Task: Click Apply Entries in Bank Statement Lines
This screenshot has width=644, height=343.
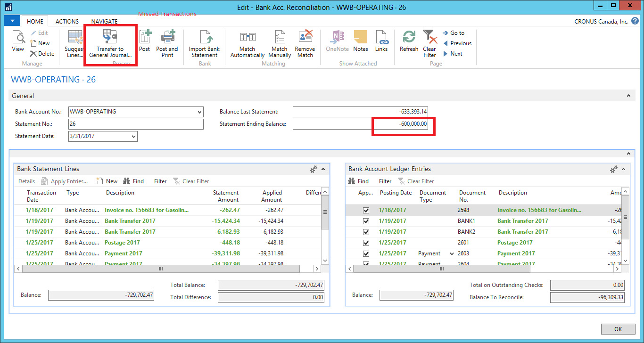Action: click(65, 181)
